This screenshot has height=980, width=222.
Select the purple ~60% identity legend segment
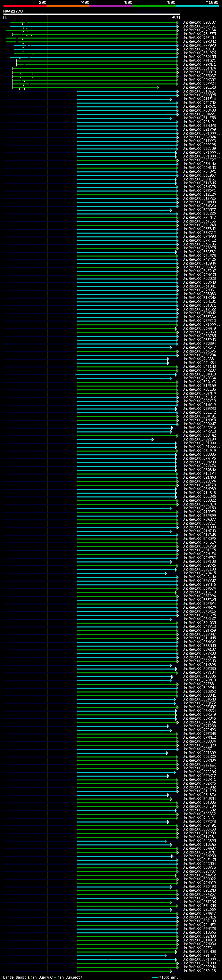coord(111,6)
